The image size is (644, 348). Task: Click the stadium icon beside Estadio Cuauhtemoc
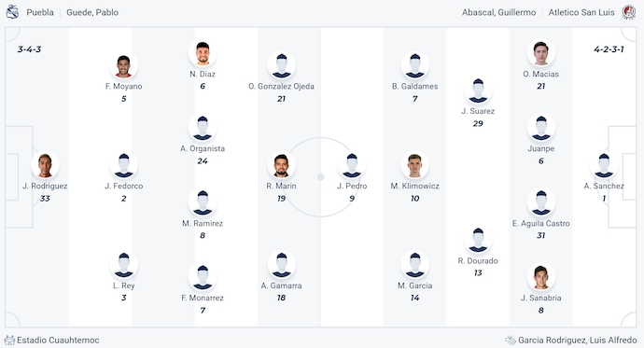[x=9, y=340]
